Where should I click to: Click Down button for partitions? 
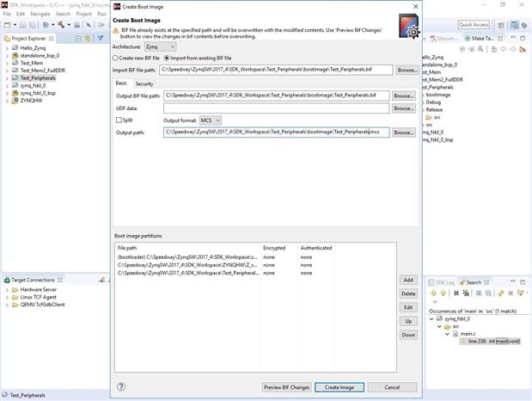click(x=408, y=335)
